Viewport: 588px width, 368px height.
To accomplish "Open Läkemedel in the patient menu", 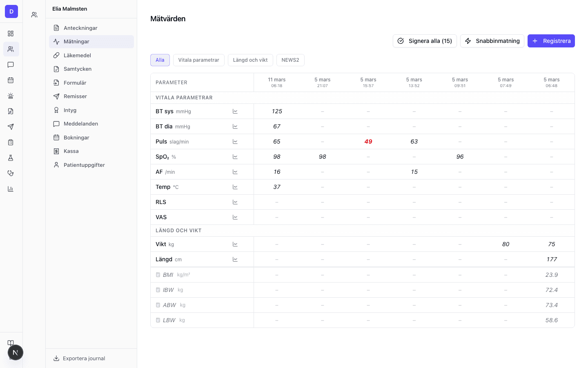I will click(x=77, y=55).
